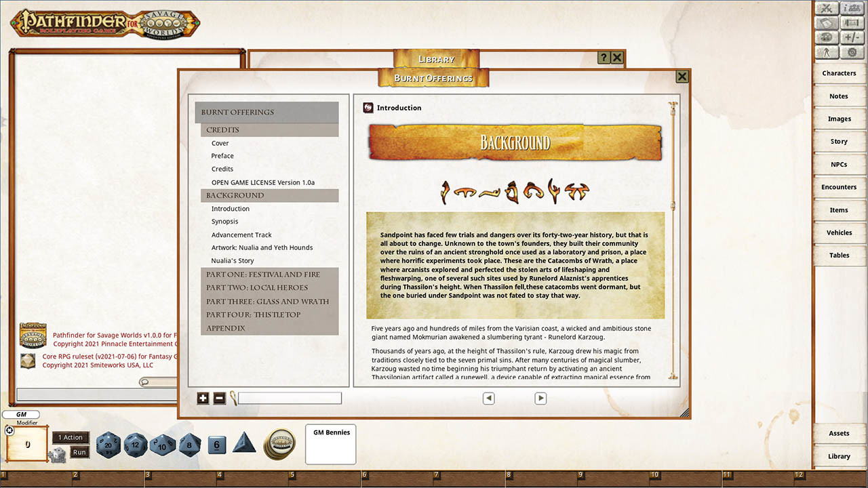Collapse the Credits section header
This screenshot has height=488, width=868.
tap(269, 130)
